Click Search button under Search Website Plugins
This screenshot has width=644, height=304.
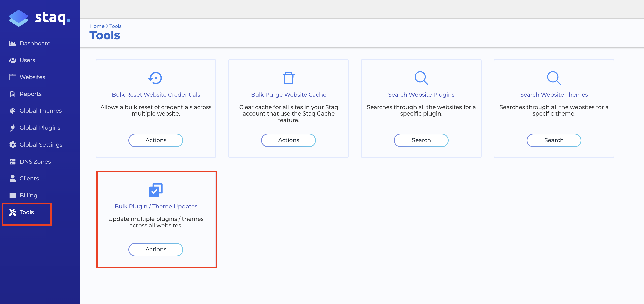coord(421,140)
